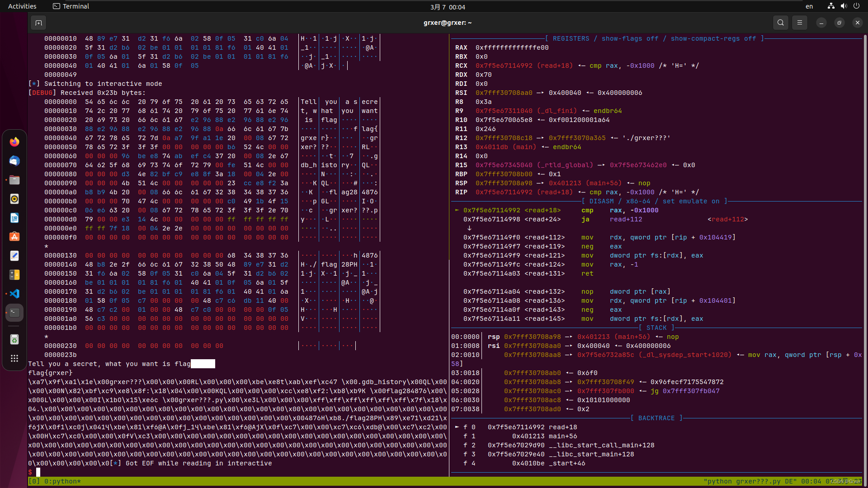Add a new terminal tab
This screenshot has width=868, height=488.
[x=38, y=23]
